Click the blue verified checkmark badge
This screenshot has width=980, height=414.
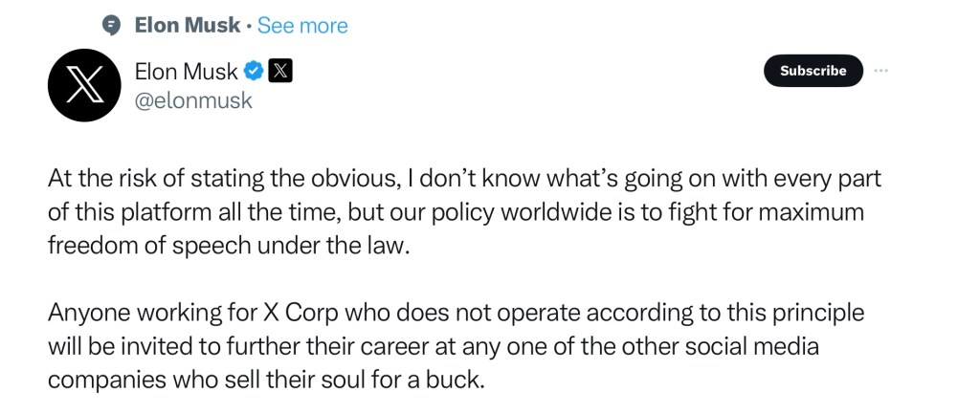click(x=254, y=71)
